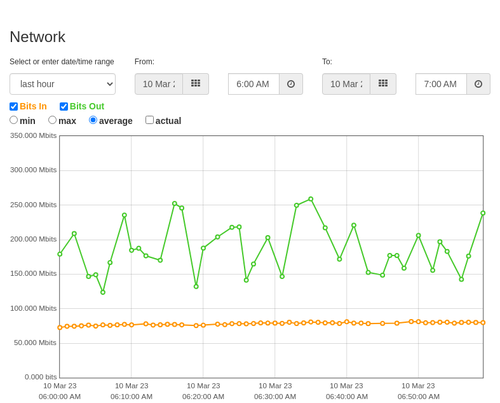This screenshot has height=403, width=500.
Task: Select the average radio button
Action: (x=93, y=120)
